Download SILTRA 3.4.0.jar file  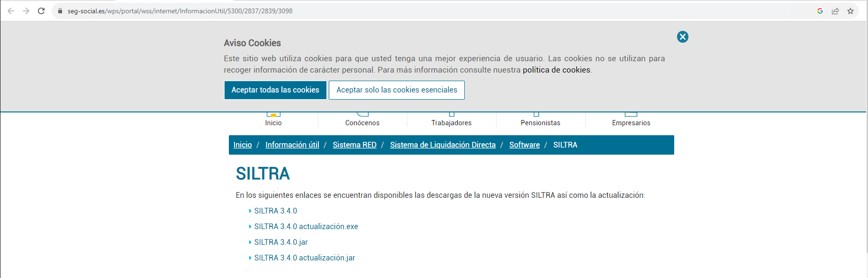(281, 242)
